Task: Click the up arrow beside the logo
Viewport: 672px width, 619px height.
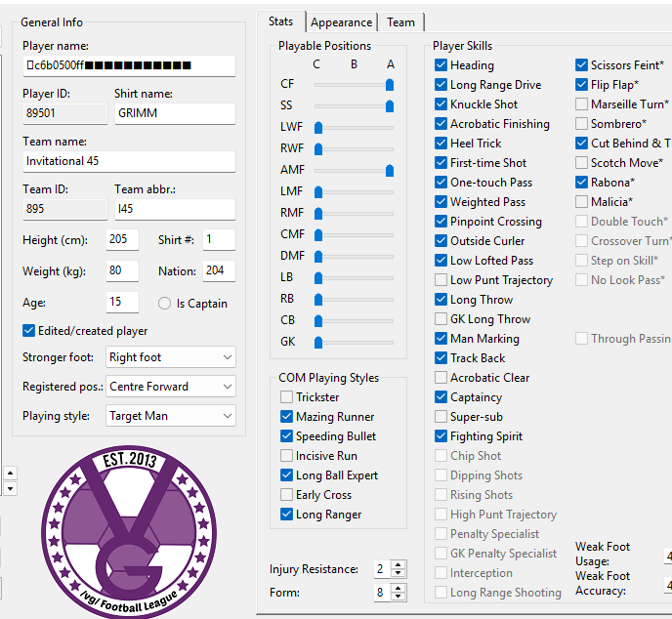Action: [x=11, y=474]
